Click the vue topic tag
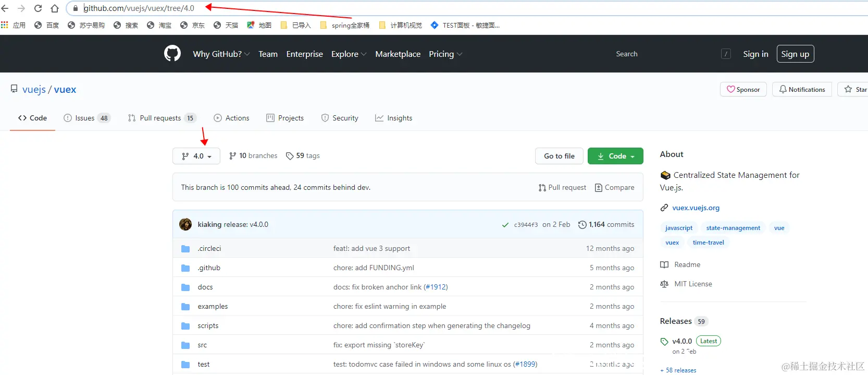This screenshot has width=868, height=375. (779, 228)
